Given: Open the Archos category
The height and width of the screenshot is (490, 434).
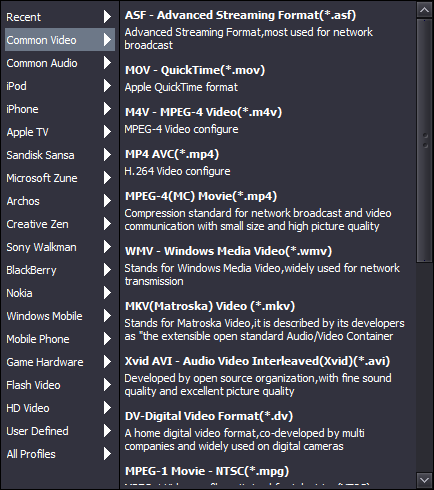Looking at the screenshot, I should pos(60,201).
